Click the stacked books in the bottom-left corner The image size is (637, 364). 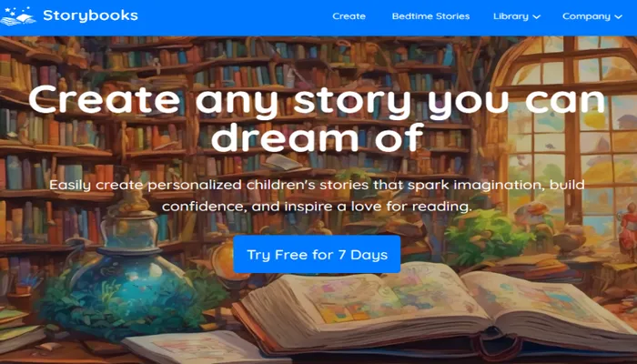(x=20, y=329)
